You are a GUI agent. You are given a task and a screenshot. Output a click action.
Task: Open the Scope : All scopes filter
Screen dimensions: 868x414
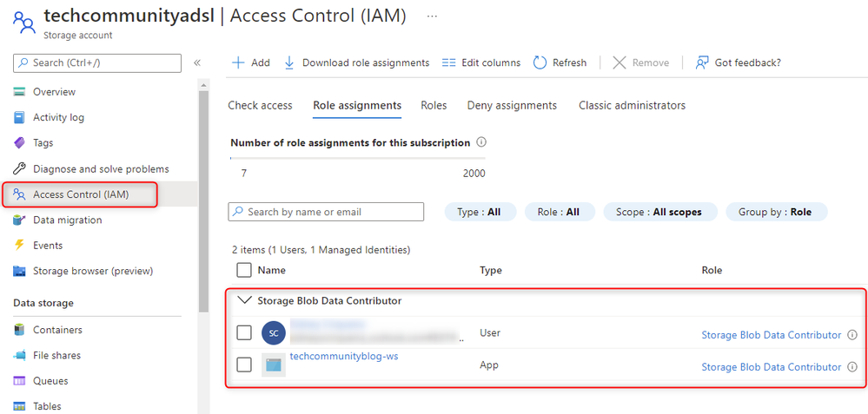point(659,212)
